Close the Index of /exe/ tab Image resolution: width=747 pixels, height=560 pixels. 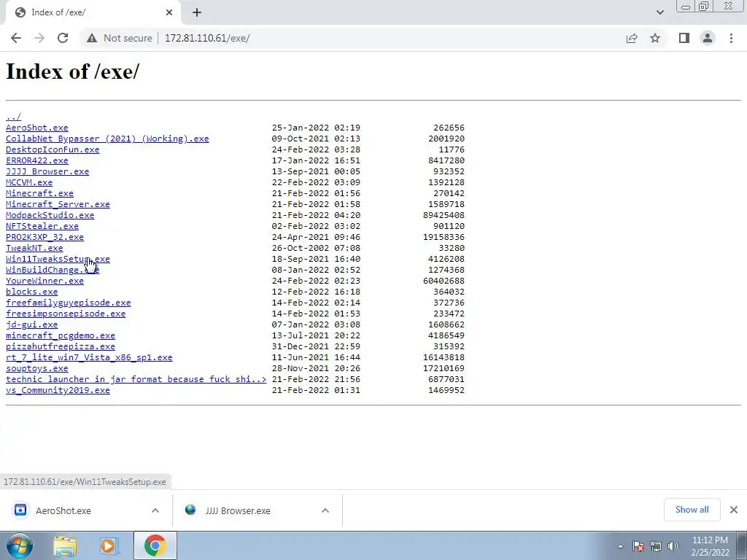tap(169, 12)
